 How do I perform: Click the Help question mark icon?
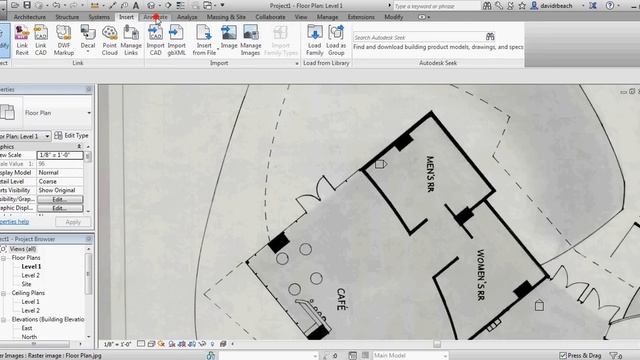[610, 5]
